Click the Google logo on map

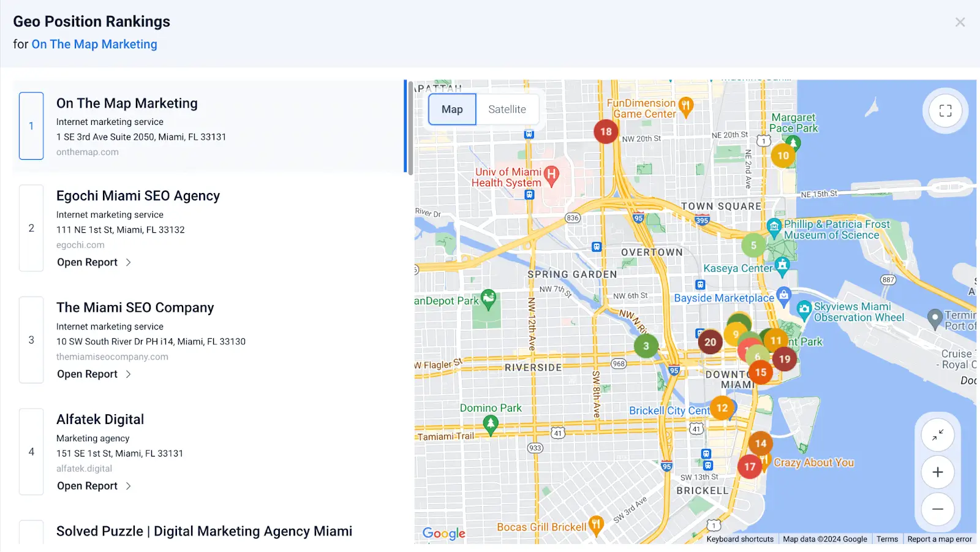pyautogui.click(x=444, y=534)
